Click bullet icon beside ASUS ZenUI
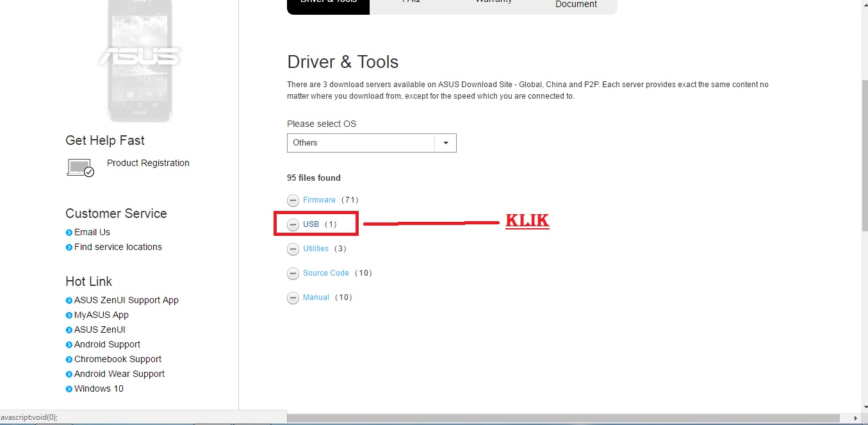The width and height of the screenshot is (868, 425). 69,330
